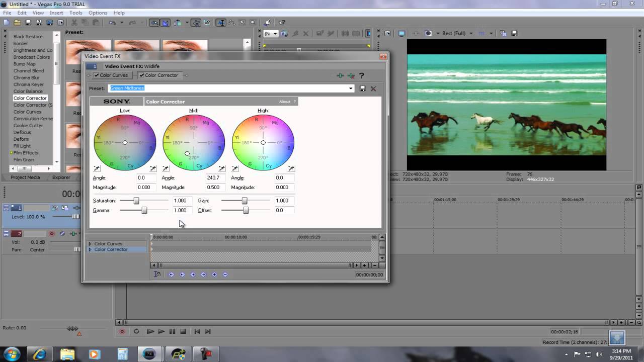Click the Open folder icon in main toolbar

coord(17,23)
